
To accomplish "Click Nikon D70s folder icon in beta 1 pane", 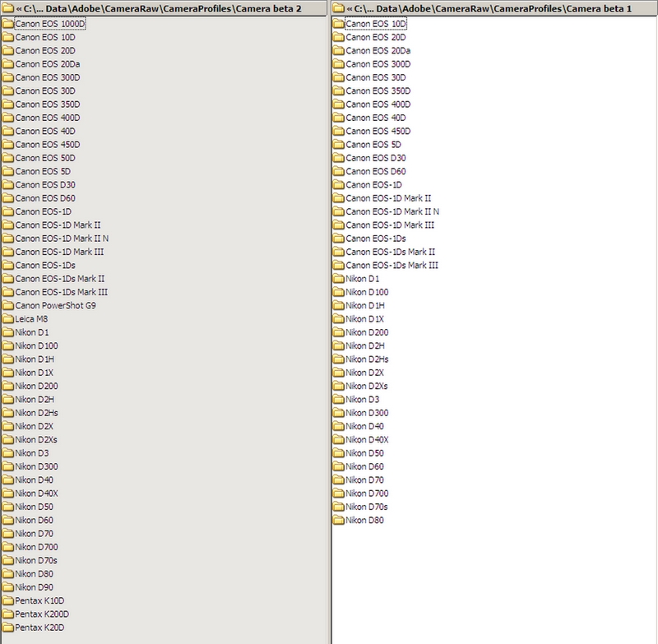I will pos(338,507).
